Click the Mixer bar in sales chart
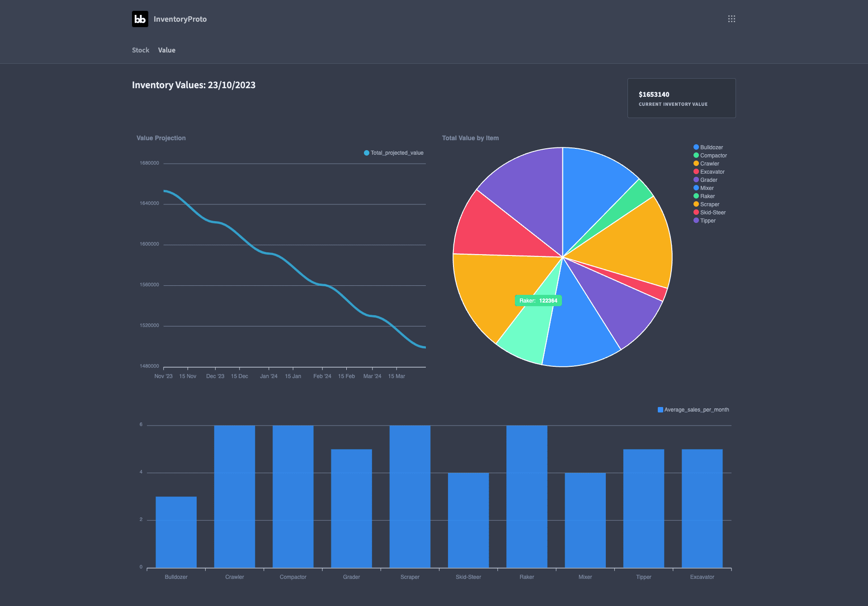The image size is (868, 606). [x=585, y=520]
